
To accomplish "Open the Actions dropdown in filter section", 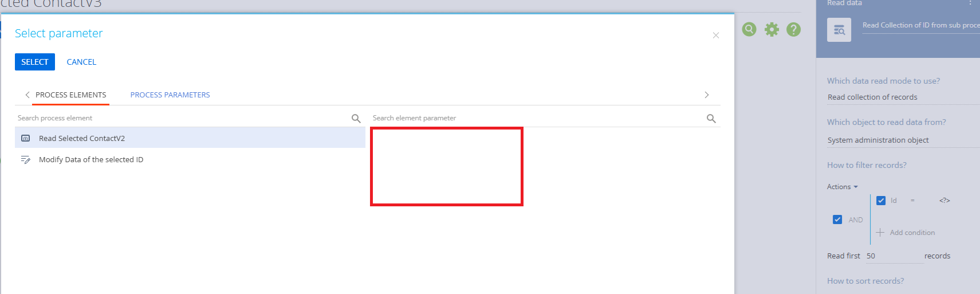I will click(842, 187).
